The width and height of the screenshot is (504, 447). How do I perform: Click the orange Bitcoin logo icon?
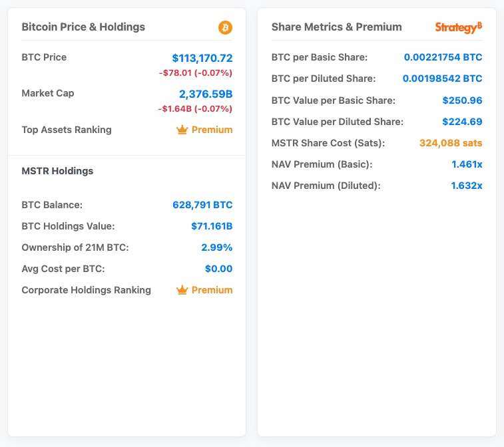[x=225, y=27]
